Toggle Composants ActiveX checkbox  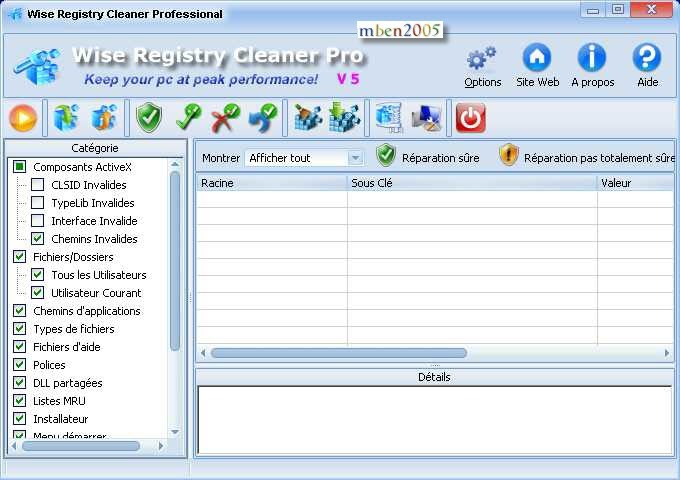[x=20, y=167]
